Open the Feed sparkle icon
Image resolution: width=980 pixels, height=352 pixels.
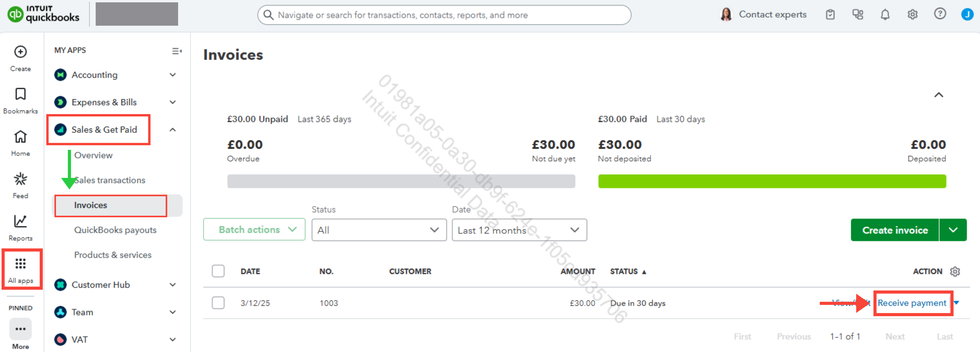pos(21,179)
